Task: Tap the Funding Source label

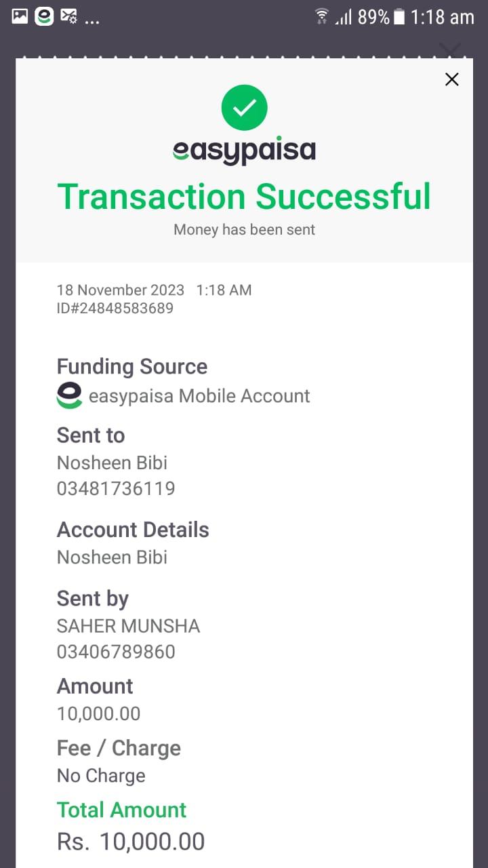Action: (x=132, y=367)
